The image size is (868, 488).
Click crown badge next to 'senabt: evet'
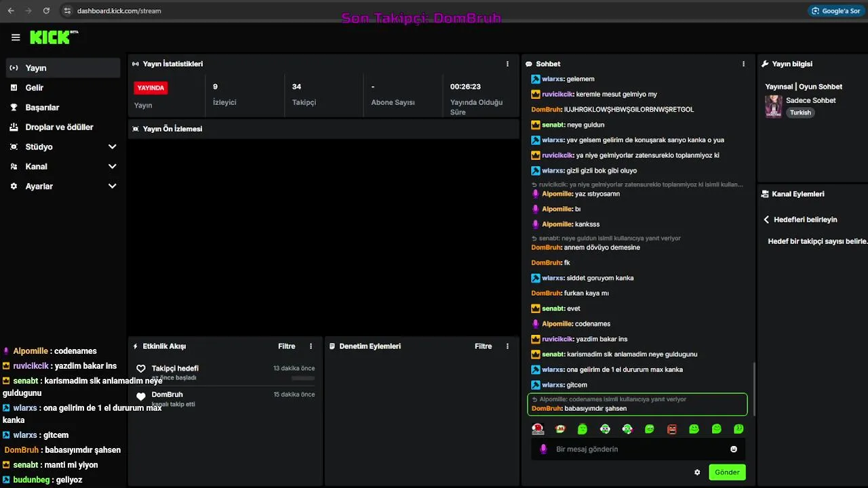(535, 308)
